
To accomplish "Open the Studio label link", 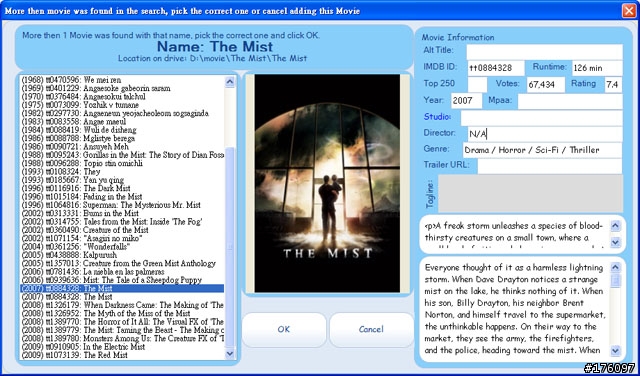I will click(x=437, y=117).
